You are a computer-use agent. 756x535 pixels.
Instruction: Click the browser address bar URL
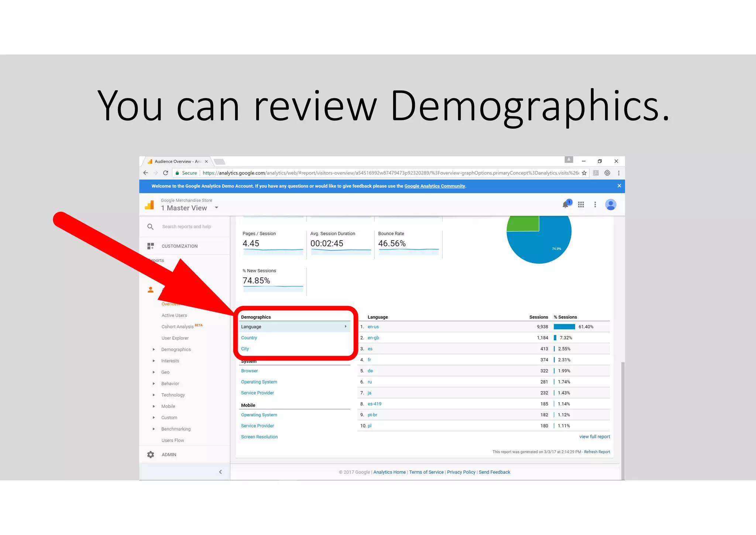coord(391,173)
